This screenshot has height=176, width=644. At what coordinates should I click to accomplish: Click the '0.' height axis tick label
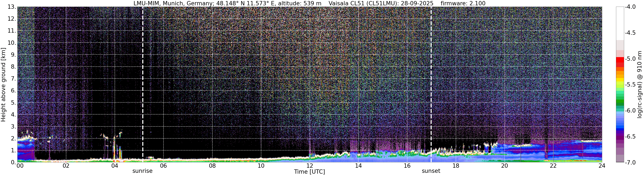[13, 162]
